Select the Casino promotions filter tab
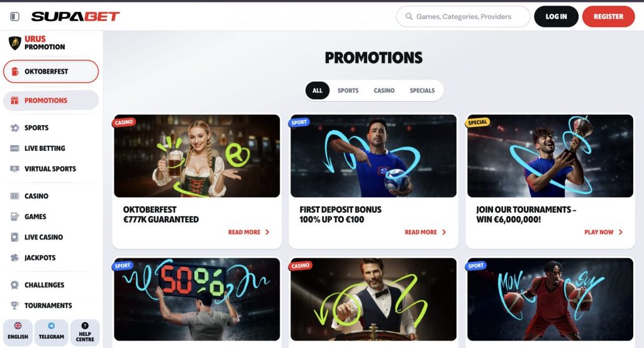The width and height of the screenshot is (644, 348). coord(384,90)
